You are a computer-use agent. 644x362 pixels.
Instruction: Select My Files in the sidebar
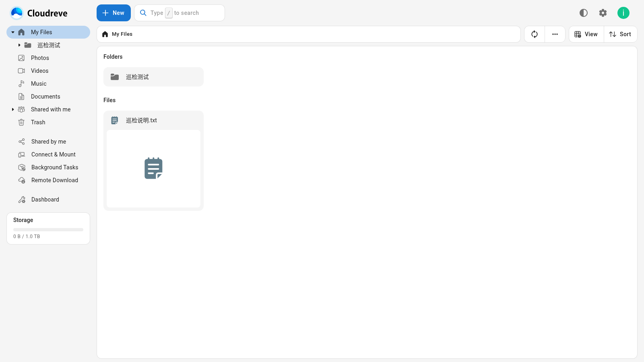click(48, 32)
